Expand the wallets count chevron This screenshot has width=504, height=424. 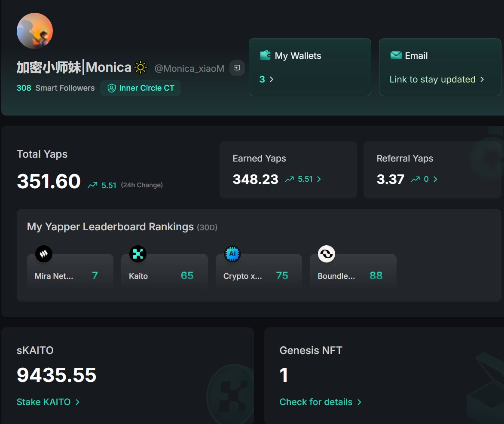point(272,79)
